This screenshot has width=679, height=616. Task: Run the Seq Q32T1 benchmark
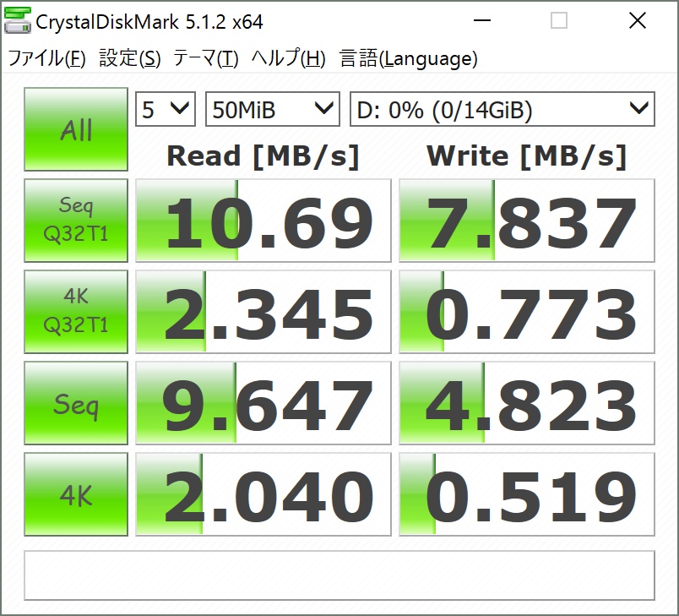76,221
